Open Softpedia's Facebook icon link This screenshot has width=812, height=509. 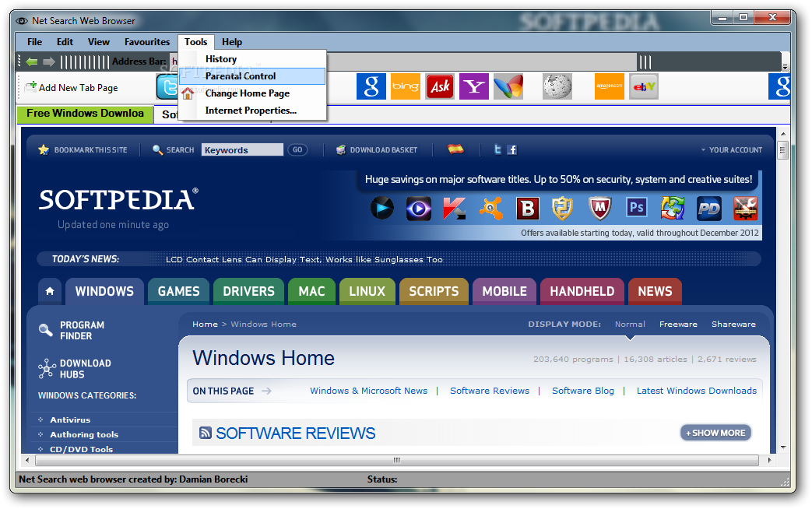point(511,149)
